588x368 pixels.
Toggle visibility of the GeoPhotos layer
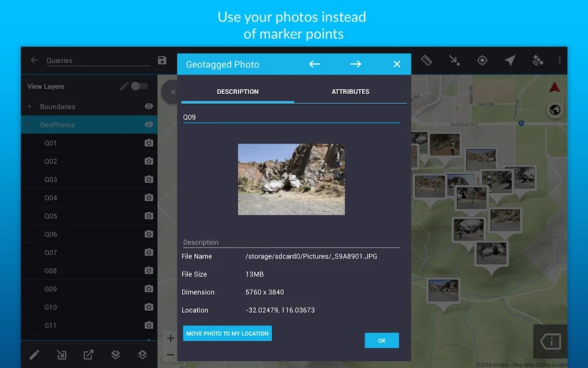pos(149,125)
